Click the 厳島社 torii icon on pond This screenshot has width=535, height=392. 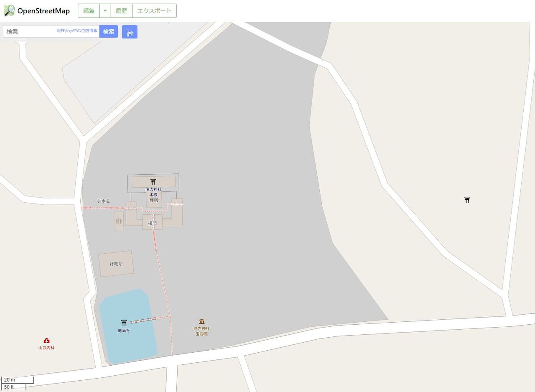tap(124, 323)
